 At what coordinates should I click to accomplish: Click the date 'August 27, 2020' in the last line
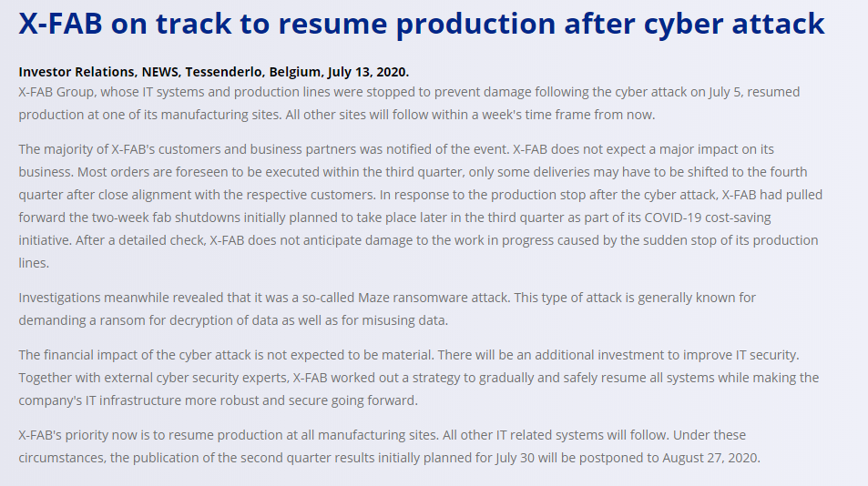point(710,459)
